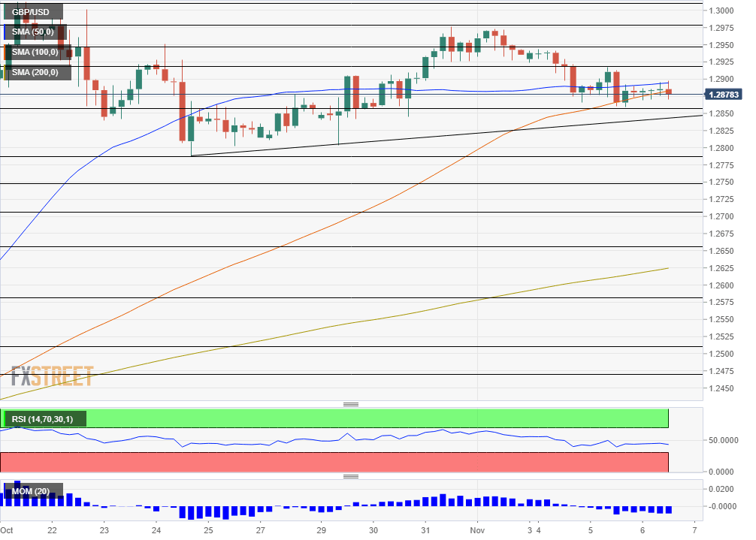Click the RSI 50.0000 scale label
Viewport: 756px width, 540px height.
pyautogui.click(x=723, y=440)
